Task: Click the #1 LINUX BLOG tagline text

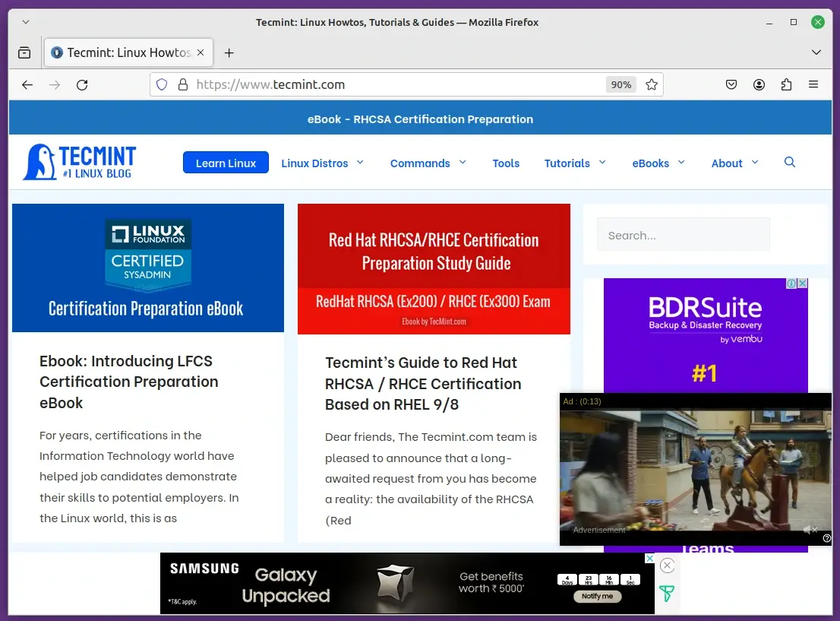Action: 97,173
